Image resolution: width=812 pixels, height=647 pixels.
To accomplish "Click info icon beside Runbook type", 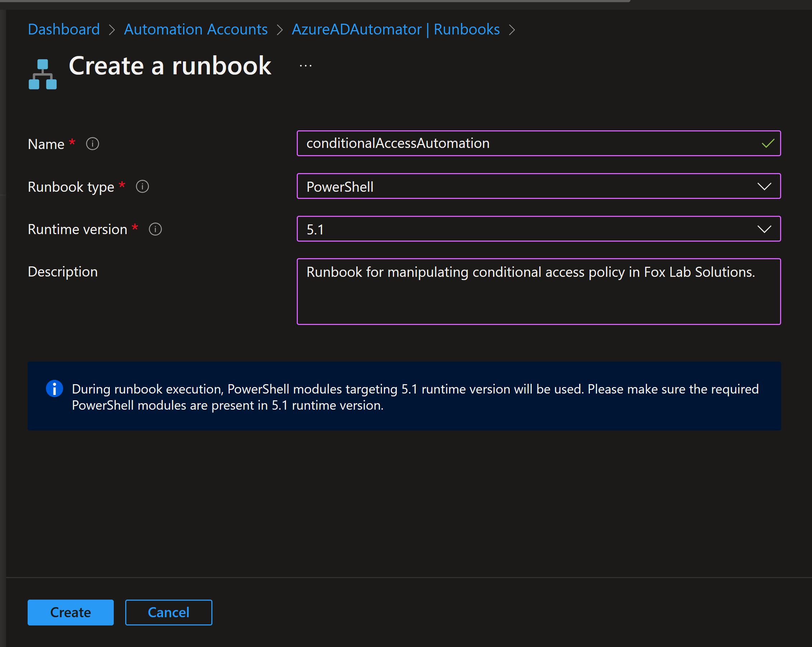I will pyautogui.click(x=142, y=187).
